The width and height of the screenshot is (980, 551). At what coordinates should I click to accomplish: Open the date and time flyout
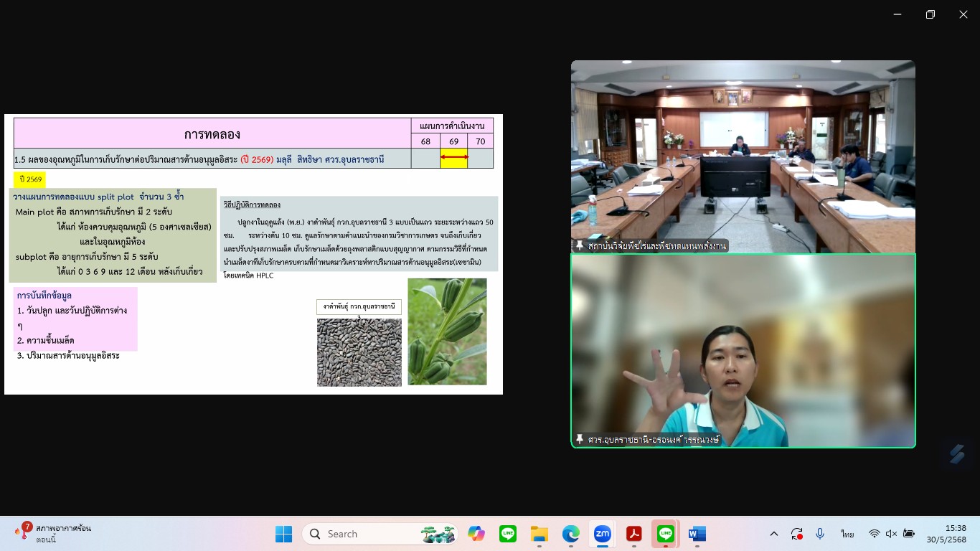point(946,534)
